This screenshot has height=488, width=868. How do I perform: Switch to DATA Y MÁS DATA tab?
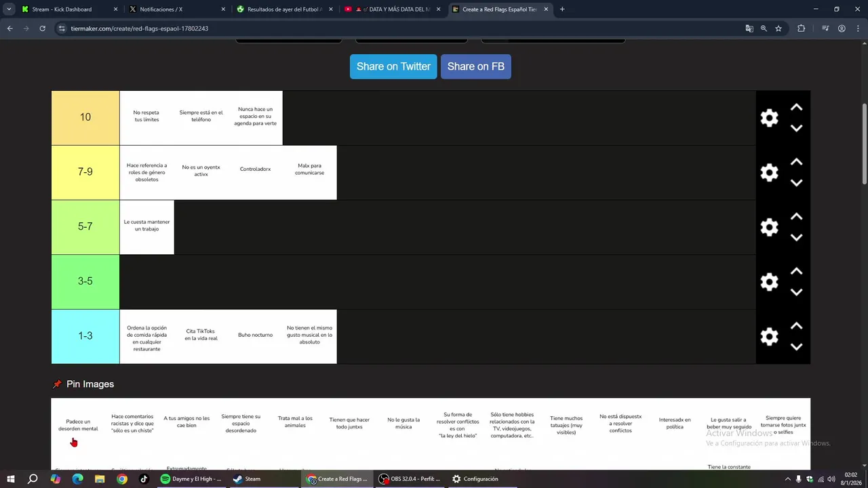pos(393,9)
